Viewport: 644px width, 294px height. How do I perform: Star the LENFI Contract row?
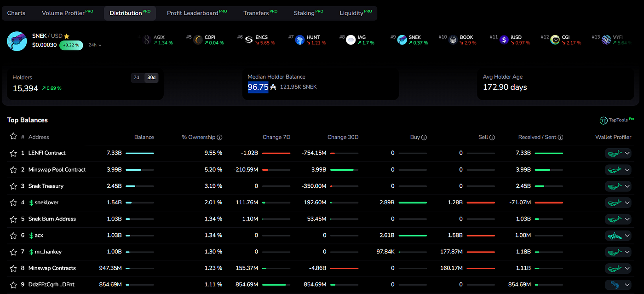point(13,153)
